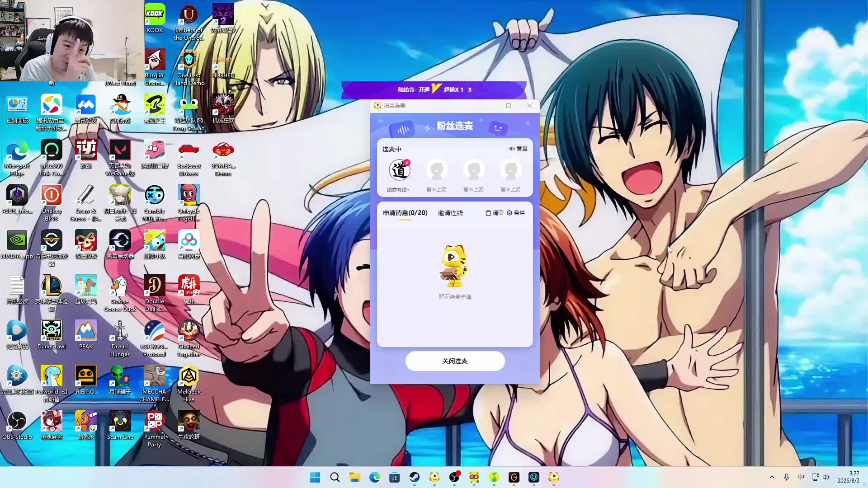Open Insta360 Link Controller shortcut
Viewport: 868px width, 488px height.
(x=52, y=157)
